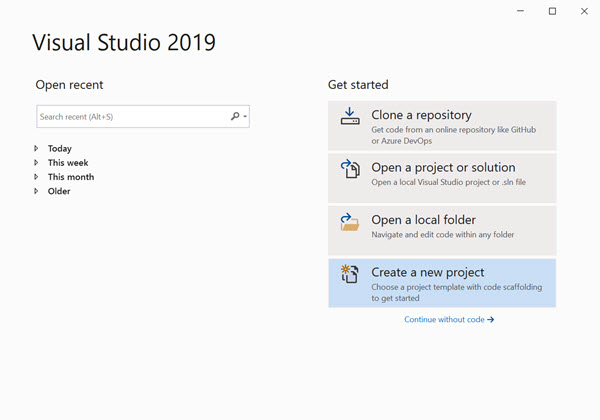The image size is (600, 420).
Task: Expand the Older group triangle
Action: pyautogui.click(x=36, y=191)
